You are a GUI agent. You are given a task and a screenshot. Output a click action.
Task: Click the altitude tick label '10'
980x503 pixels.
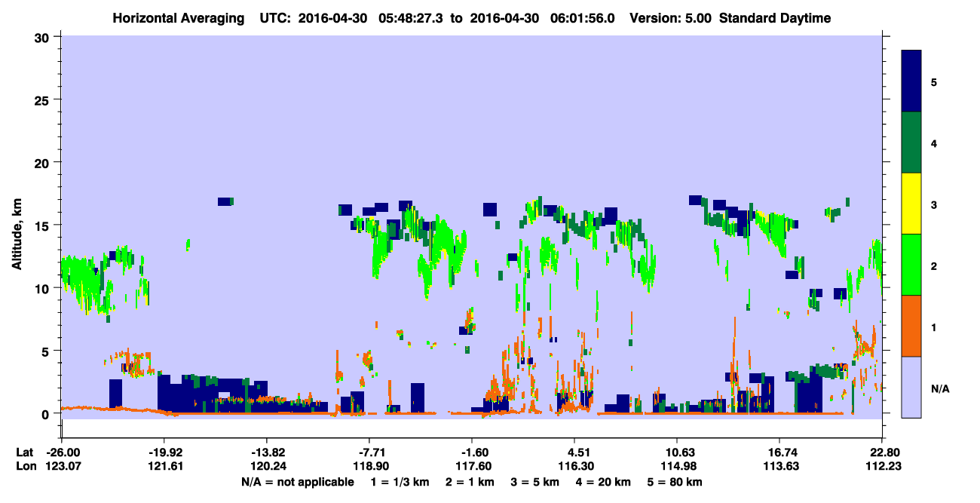coord(44,288)
